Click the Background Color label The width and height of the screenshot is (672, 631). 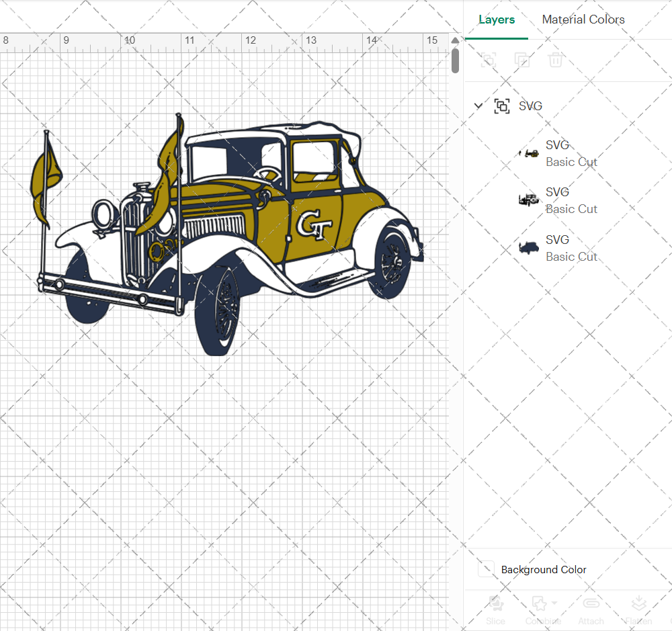[544, 569]
